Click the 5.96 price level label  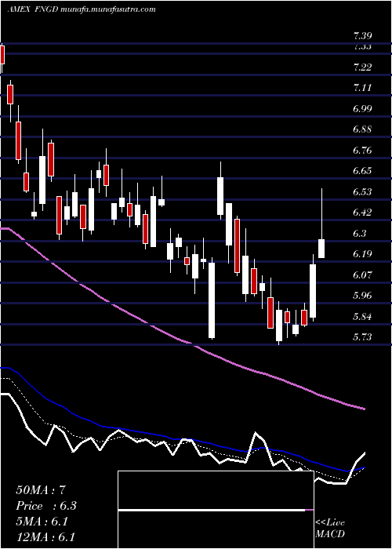coord(362,296)
